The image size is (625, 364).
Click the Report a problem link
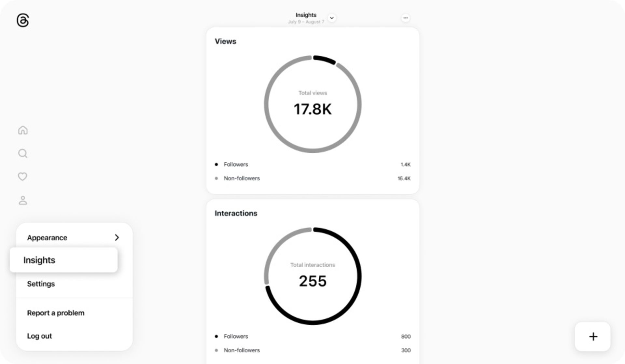(55, 313)
